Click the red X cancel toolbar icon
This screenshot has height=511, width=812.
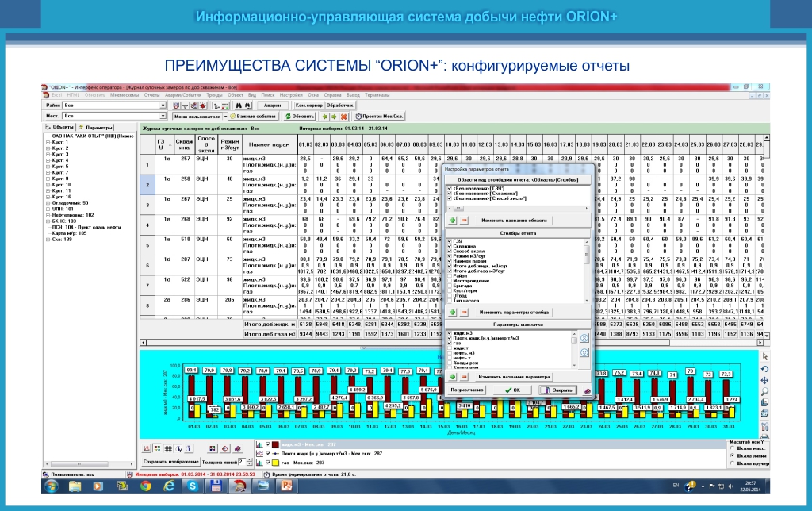pos(344,117)
